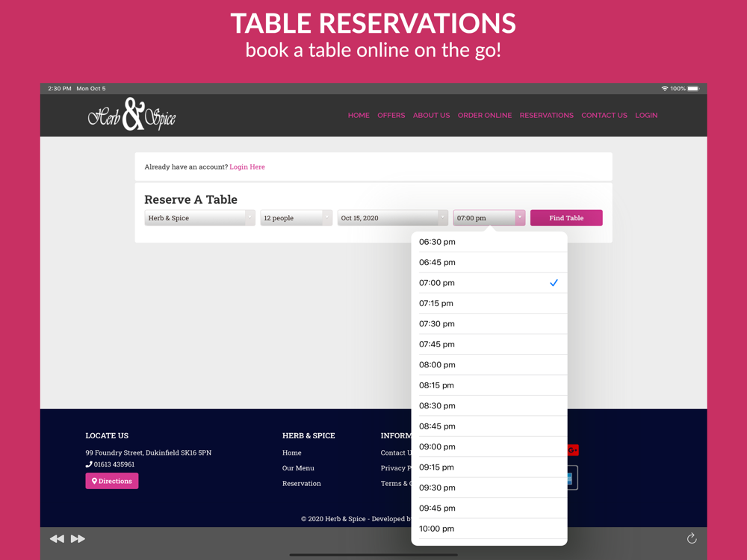Viewport: 747px width, 560px height.
Task: Pick 09:15 pm time slot
Action: click(x=489, y=467)
